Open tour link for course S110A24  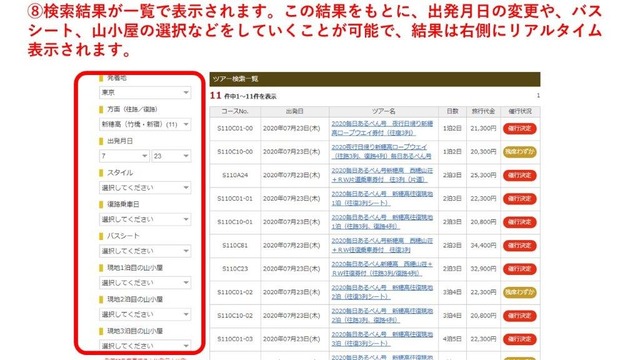tap(382, 175)
